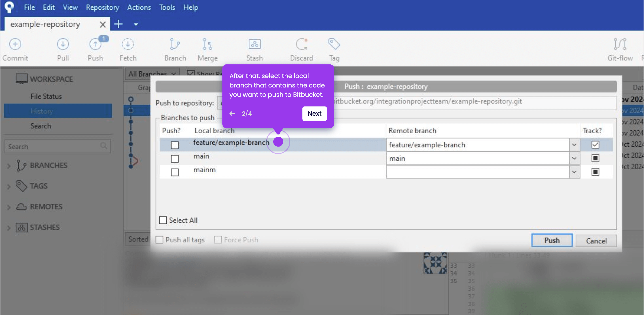Open the tab list dropdown arrow
Screen dimensions: 644x315
[x=136, y=25]
